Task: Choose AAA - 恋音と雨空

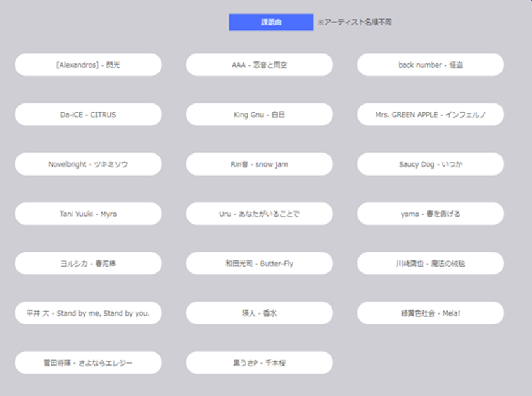Action: coord(259,65)
